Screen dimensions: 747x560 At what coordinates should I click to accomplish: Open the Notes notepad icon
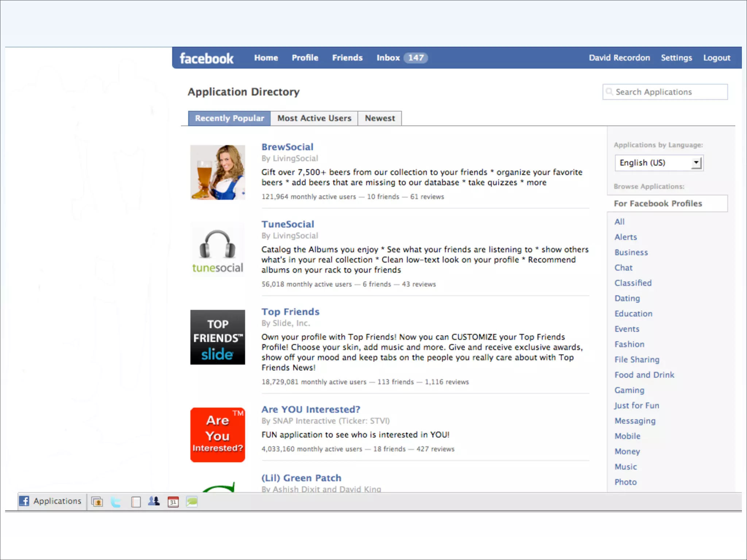[x=136, y=502]
